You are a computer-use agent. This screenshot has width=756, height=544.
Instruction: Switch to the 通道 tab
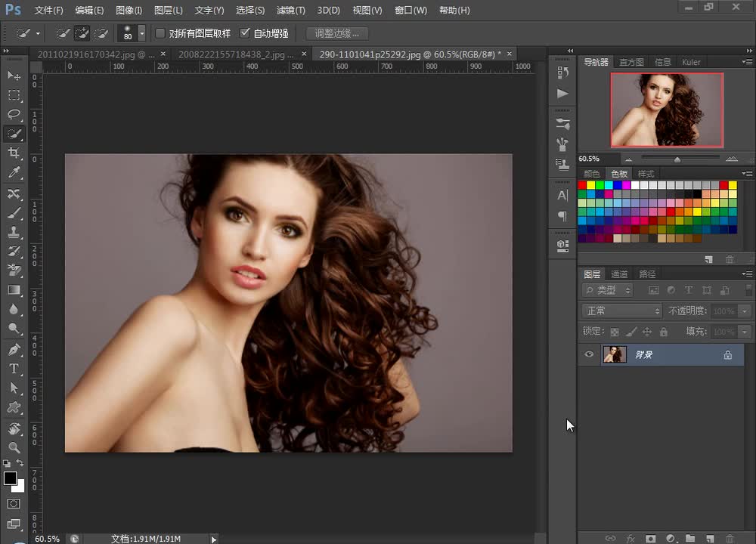[x=619, y=274]
